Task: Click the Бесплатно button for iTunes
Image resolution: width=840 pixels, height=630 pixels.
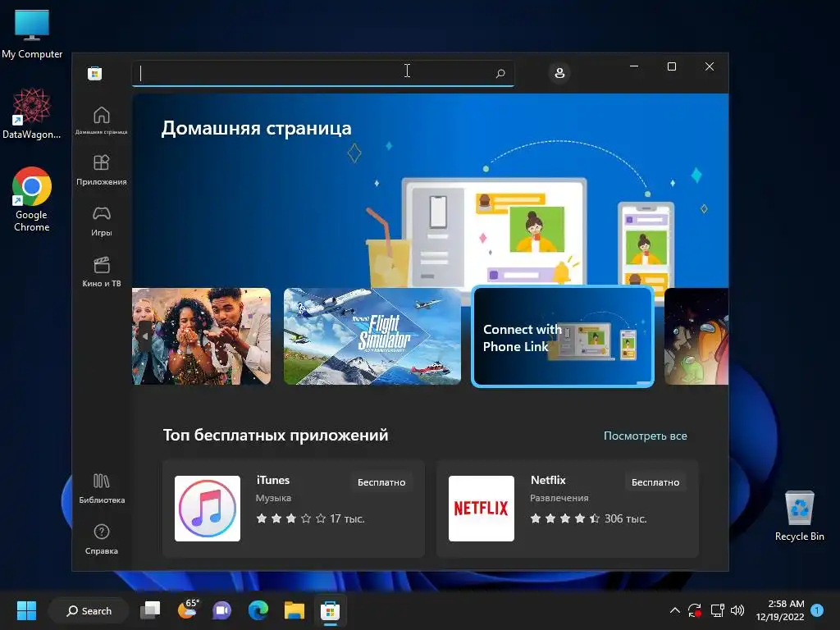Action: (x=381, y=482)
